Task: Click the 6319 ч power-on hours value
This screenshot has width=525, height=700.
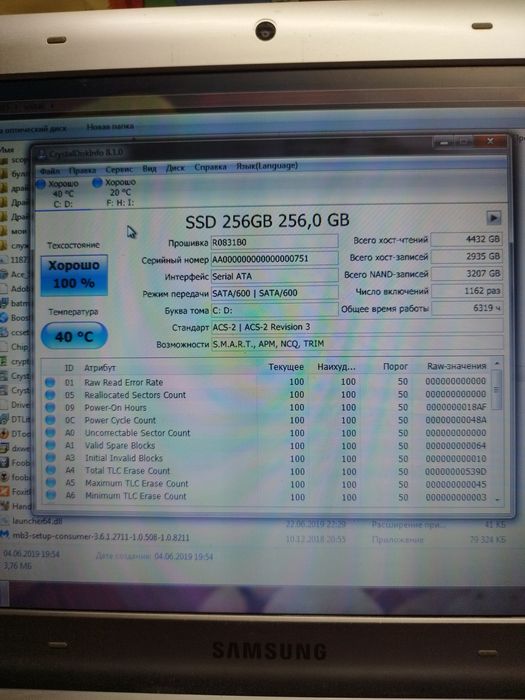Action: (467, 308)
